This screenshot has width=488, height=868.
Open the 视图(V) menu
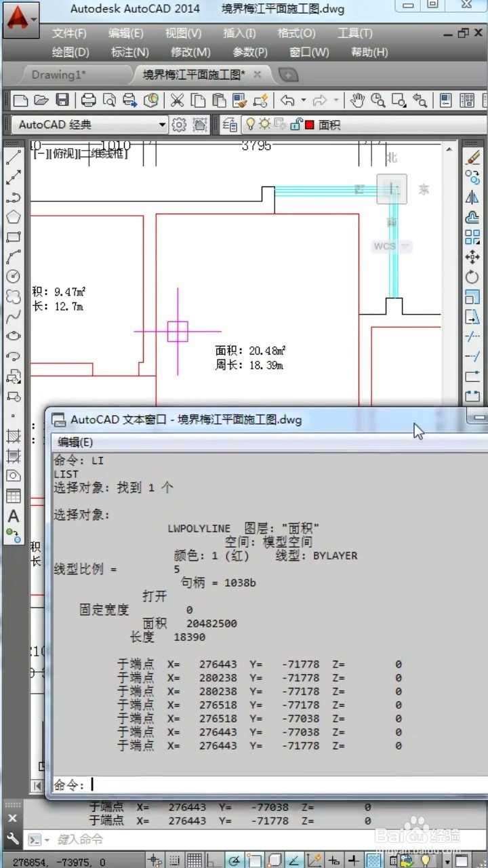point(183,33)
